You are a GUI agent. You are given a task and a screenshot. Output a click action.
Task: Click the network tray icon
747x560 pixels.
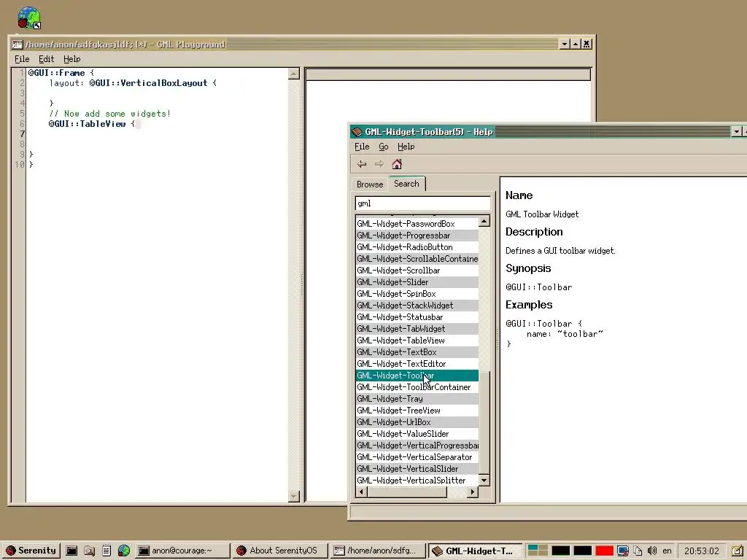pos(623,551)
